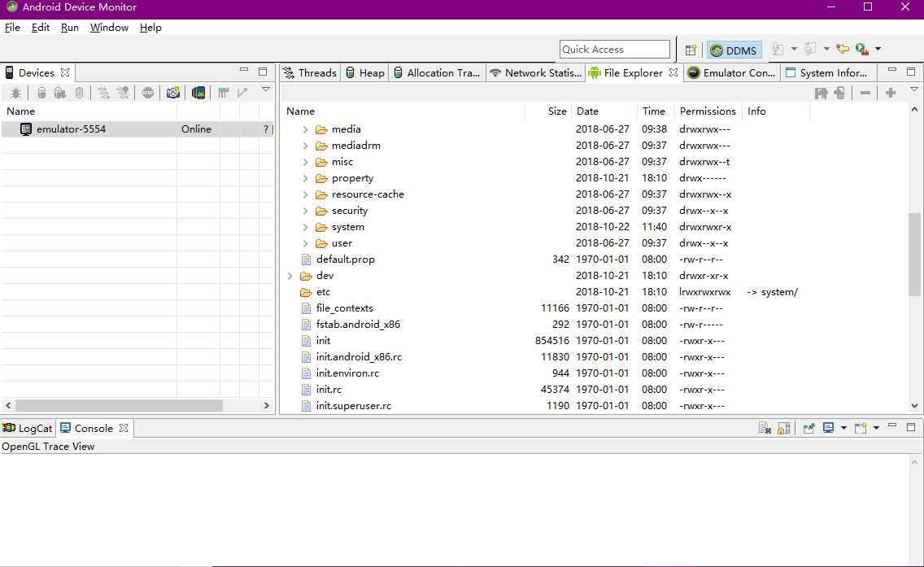Expand the resource-cache folder
Image resolution: width=924 pixels, height=567 pixels.
pyautogui.click(x=305, y=194)
